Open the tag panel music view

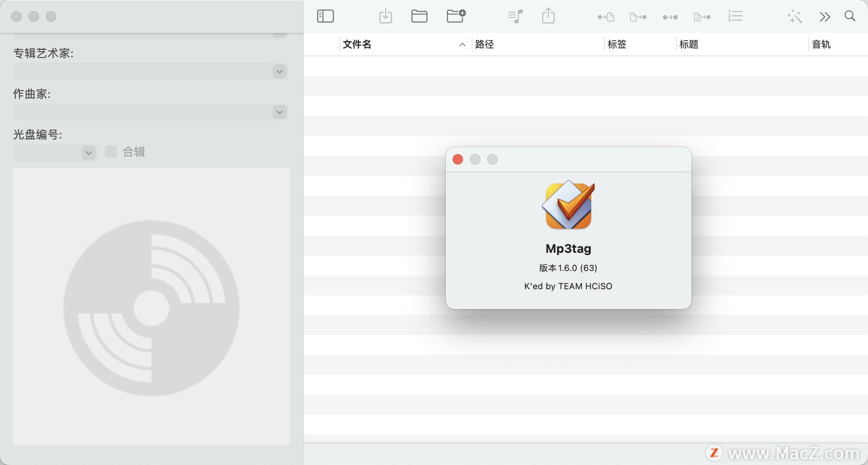(x=515, y=16)
